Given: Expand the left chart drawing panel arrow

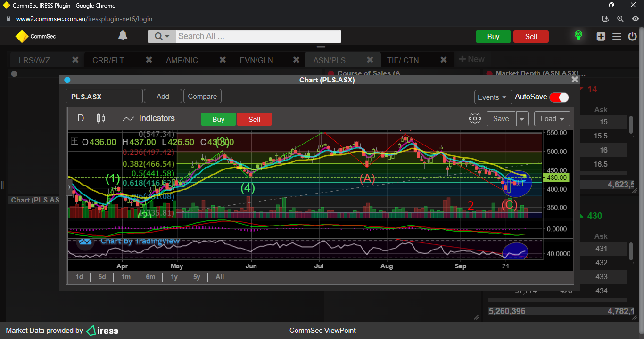Looking at the screenshot, I should click(x=69, y=187).
